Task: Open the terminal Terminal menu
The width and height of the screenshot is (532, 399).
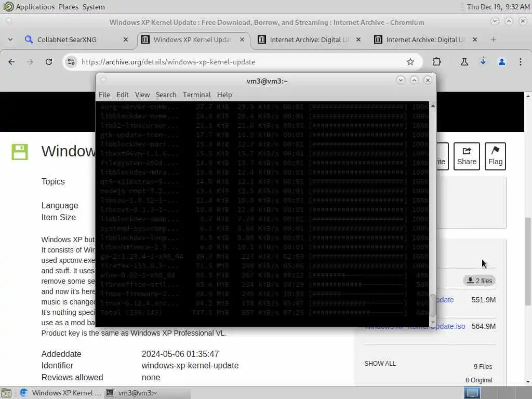Action: coord(196,95)
